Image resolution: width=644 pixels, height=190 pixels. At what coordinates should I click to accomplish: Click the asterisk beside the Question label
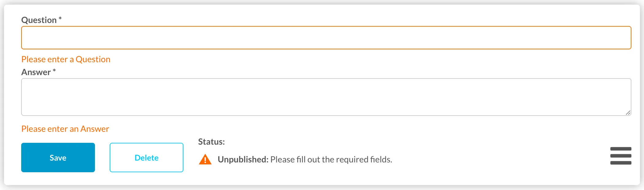pyautogui.click(x=60, y=18)
